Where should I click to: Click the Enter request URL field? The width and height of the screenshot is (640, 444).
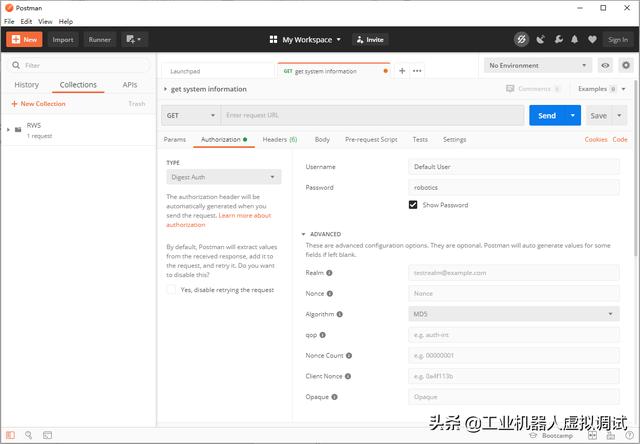(x=372, y=115)
